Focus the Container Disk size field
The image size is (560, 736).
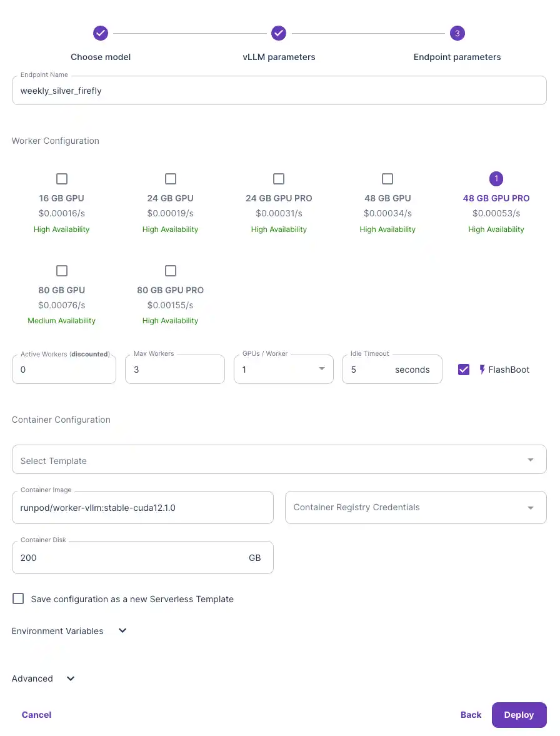coord(131,558)
